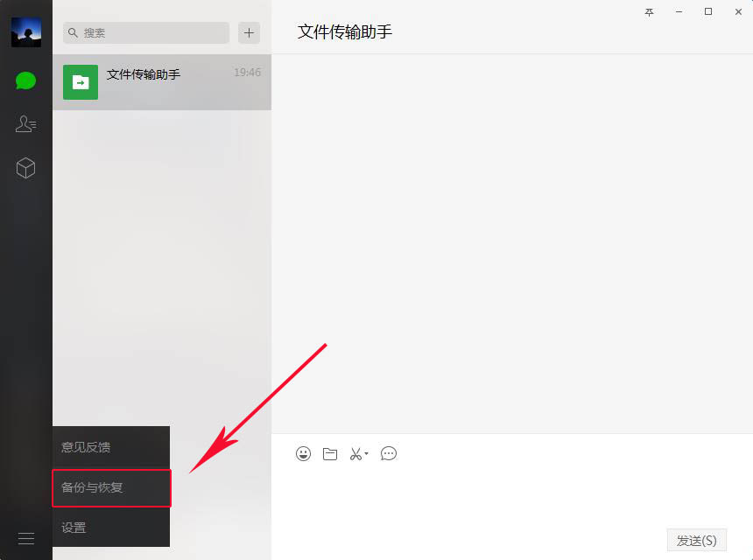Open the hamburger menu at sidebar bottom
The image size is (753, 560).
coord(25,537)
